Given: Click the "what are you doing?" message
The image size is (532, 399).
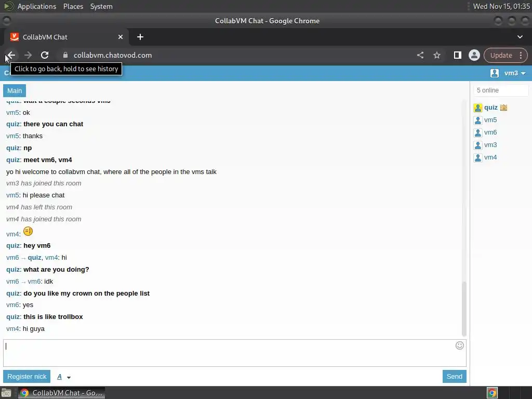Looking at the screenshot, I should (x=56, y=270).
